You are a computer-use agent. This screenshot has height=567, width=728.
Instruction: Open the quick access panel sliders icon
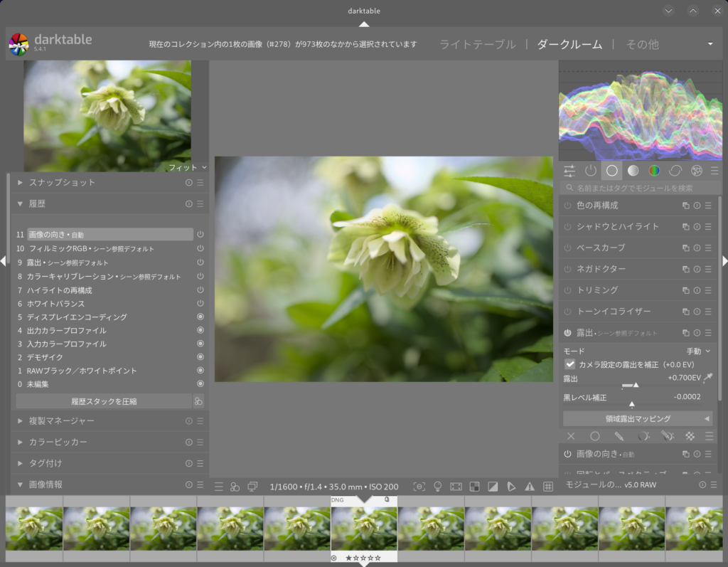pyautogui.click(x=569, y=171)
